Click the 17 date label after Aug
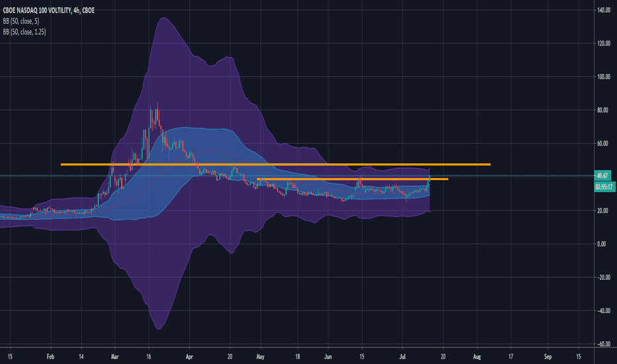This screenshot has width=617, height=364. click(x=511, y=357)
